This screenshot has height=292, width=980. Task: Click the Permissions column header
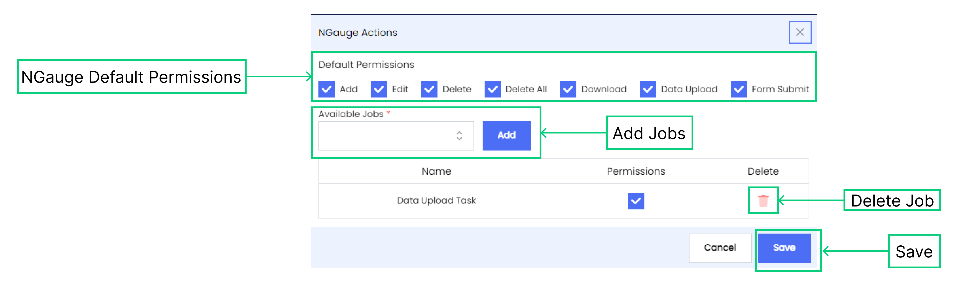pyautogui.click(x=636, y=171)
